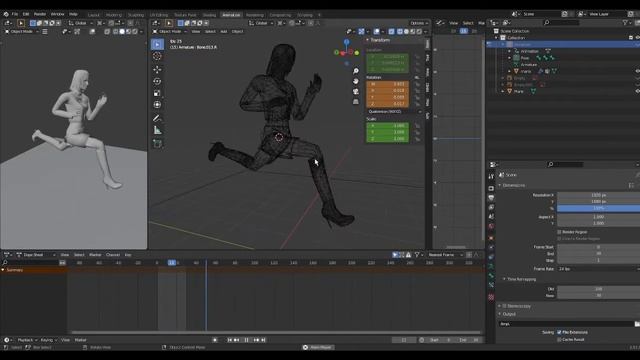The image size is (640, 360).
Task: Open the Tool properties tab icon
Action: pyautogui.click(x=491, y=176)
